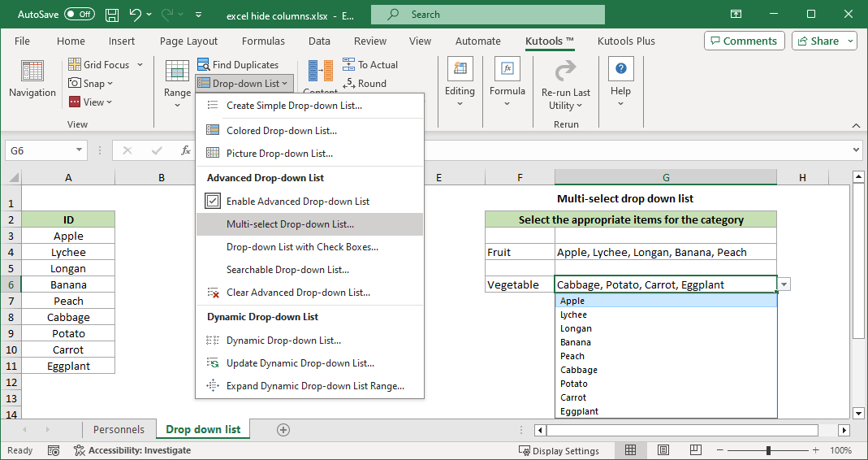868x460 pixels.
Task: Click the Share button
Action: 824,41
